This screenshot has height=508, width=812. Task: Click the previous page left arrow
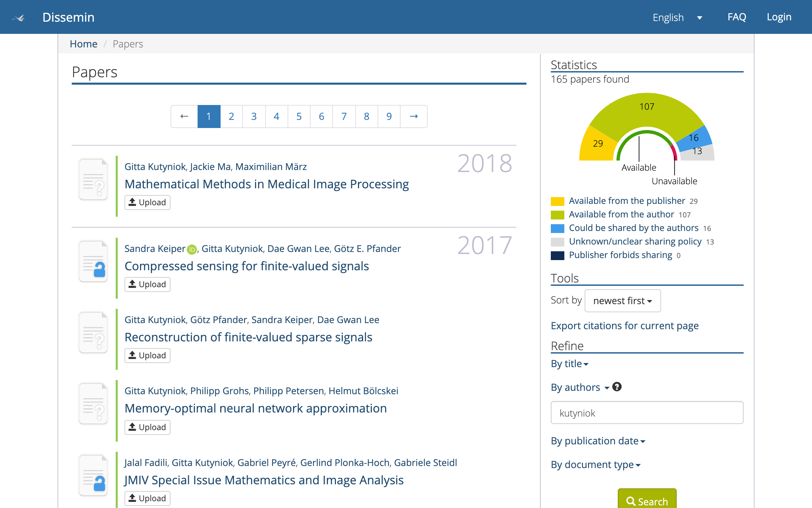coord(184,117)
